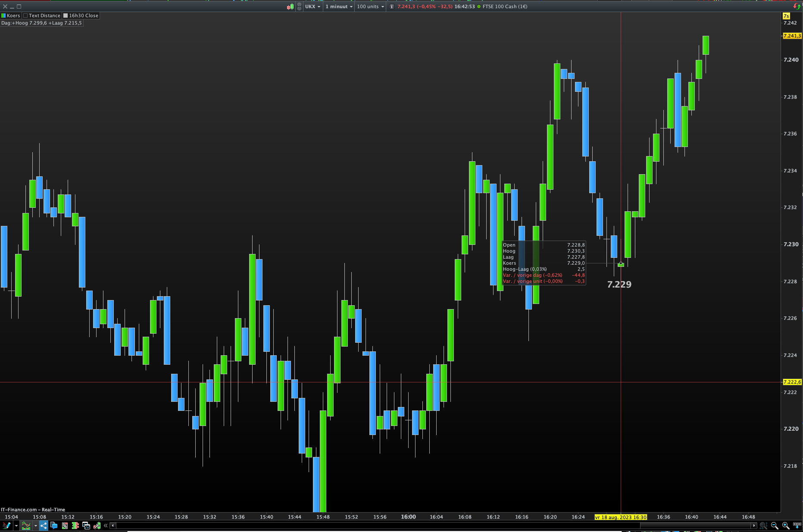
Task: Click the red-green arrows icon top right
Action: click(x=797, y=6)
